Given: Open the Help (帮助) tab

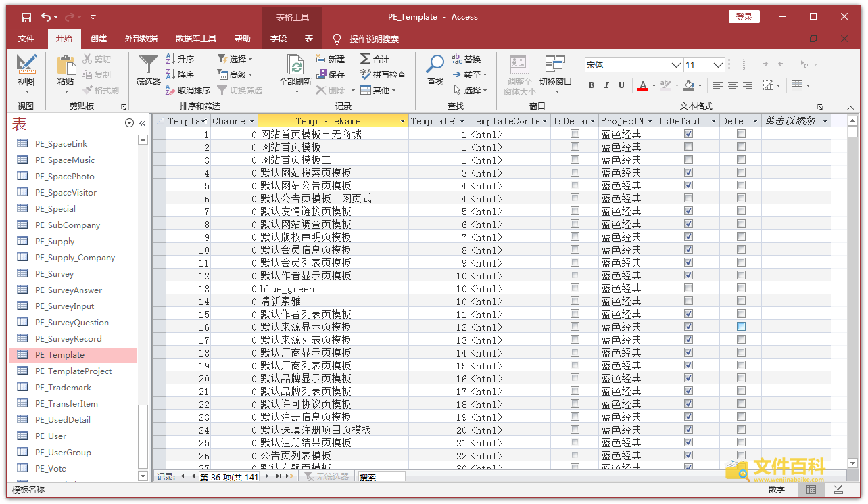Looking at the screenshot, I should coord(243,39).
